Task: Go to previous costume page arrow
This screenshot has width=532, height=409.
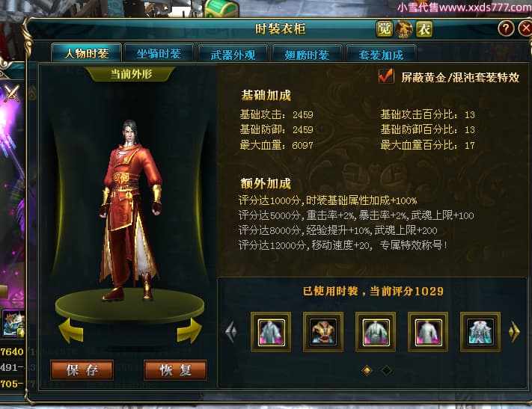Action: click(x=231, y=331)
